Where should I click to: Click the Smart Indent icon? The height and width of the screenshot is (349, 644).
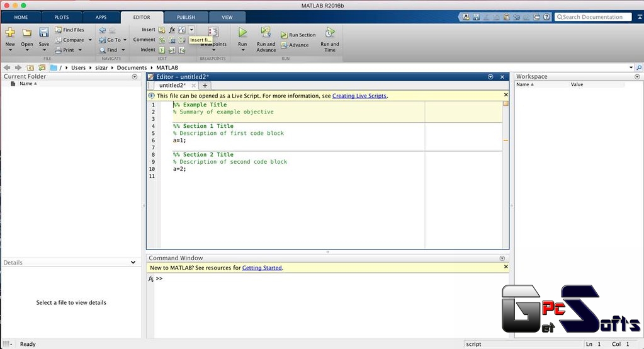tap(162, 50)
